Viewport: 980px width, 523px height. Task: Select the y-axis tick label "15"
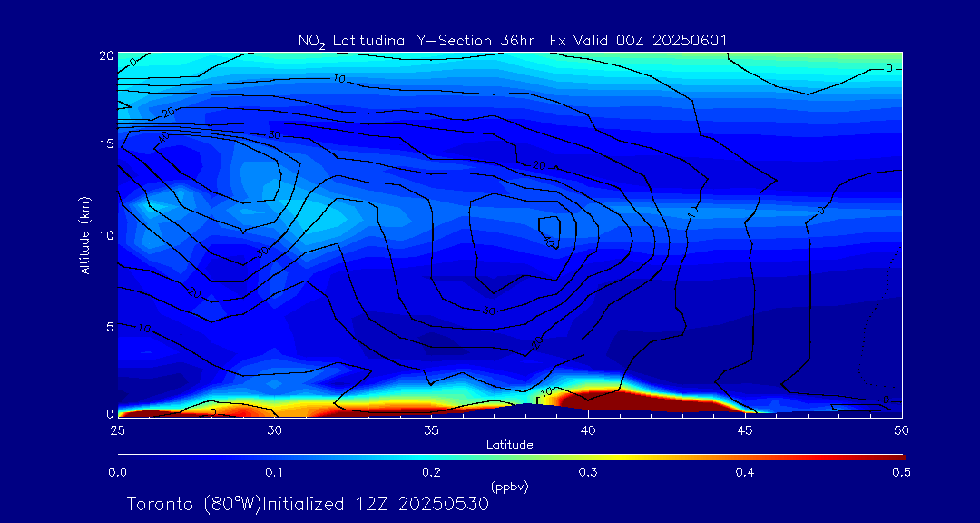[105, 143]
